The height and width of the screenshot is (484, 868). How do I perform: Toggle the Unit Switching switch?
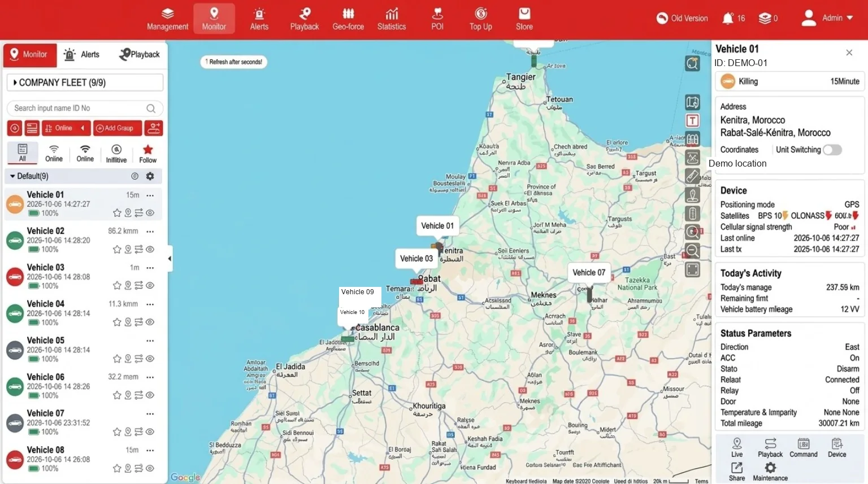pos(832,150)
